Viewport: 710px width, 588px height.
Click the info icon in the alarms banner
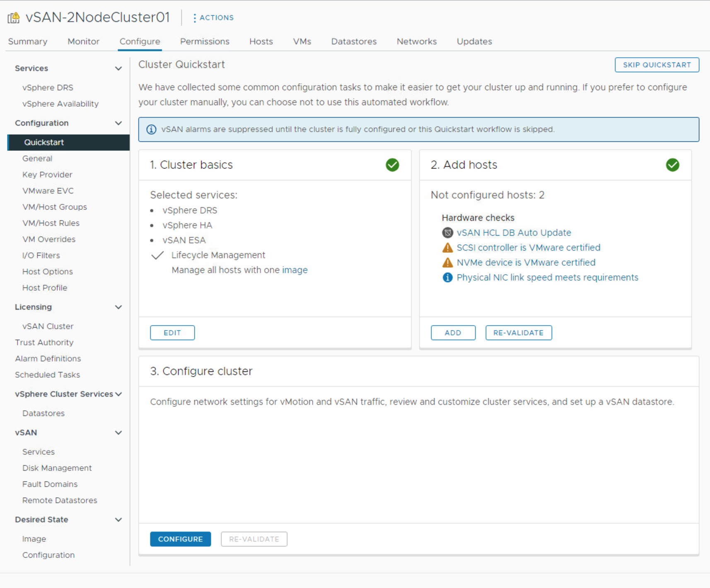click(x=151, y=129)
